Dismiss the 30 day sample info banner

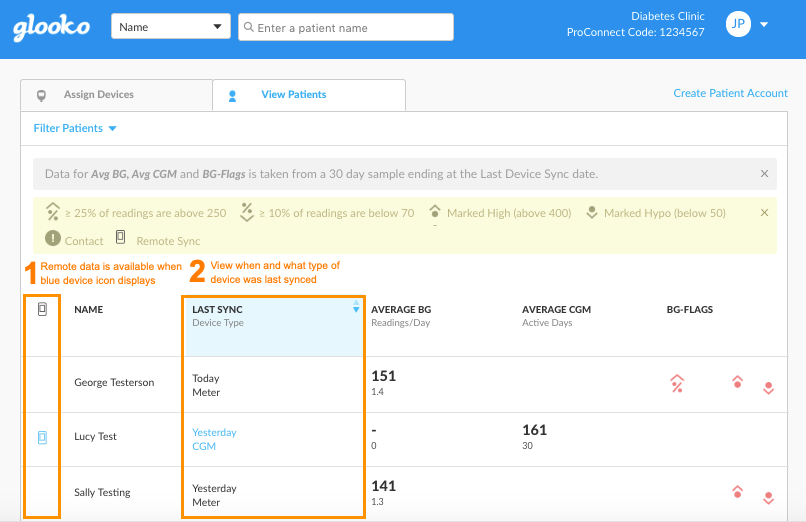(x=764, y=174)
